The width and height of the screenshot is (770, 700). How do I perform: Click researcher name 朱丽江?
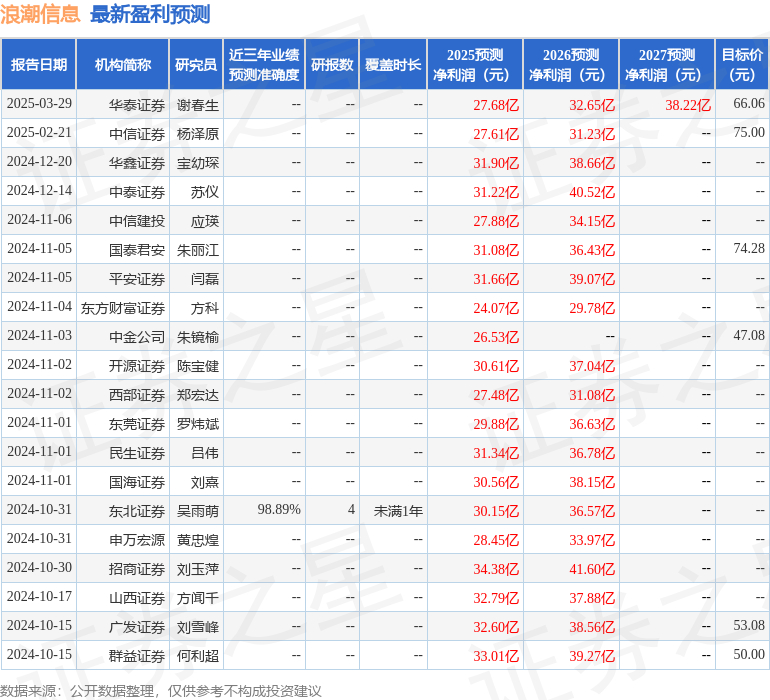point(198,250)
